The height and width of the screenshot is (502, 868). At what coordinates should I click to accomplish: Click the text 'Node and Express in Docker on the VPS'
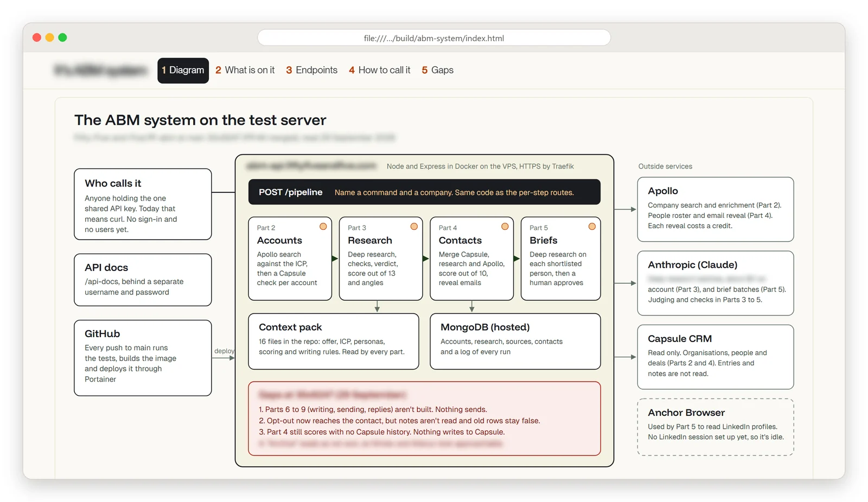click(480, 166)
